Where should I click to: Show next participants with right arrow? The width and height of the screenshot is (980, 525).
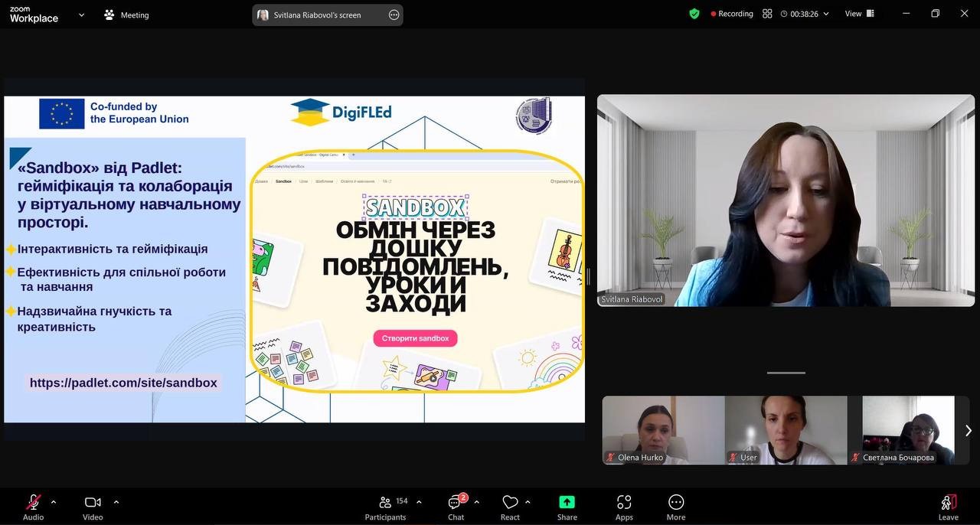click(968, 430)
